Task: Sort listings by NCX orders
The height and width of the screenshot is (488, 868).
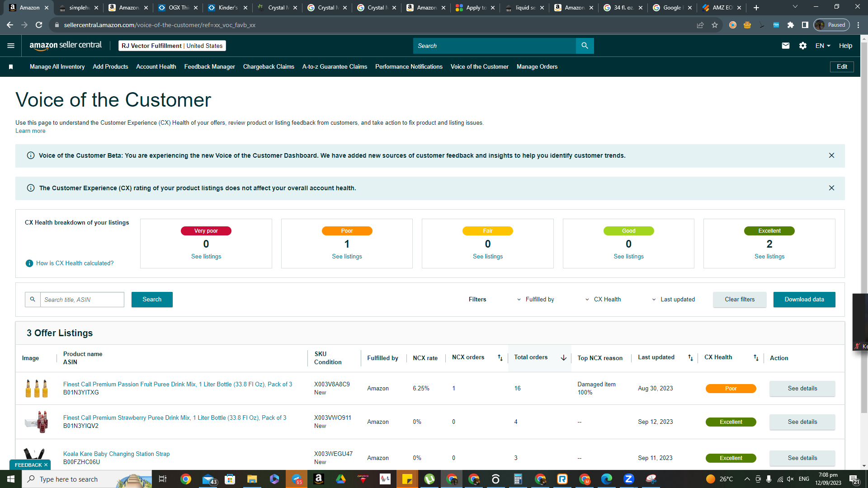Action: click(500, 357)
